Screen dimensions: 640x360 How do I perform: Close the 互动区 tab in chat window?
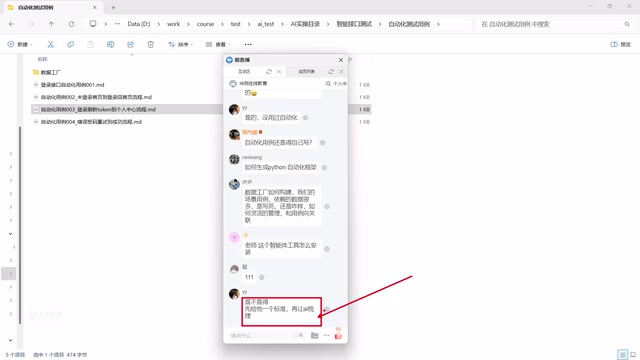279,71
